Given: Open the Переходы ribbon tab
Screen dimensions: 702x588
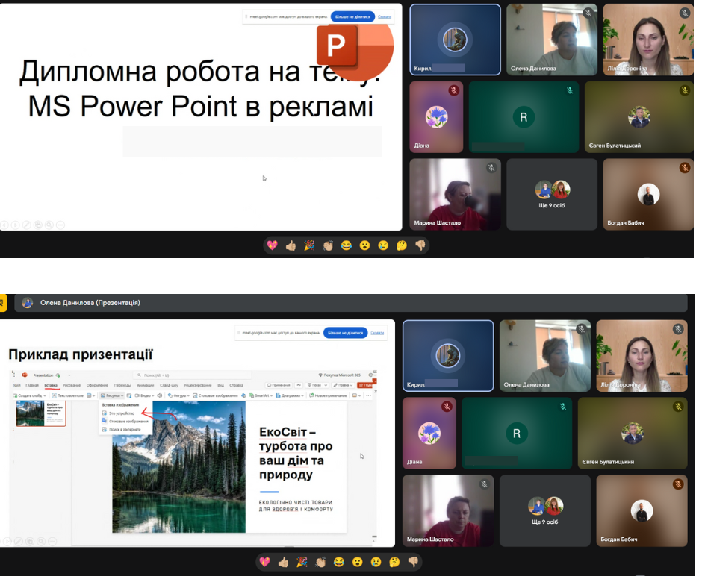Looking at the screenshot, I should [x=122, y=385].
